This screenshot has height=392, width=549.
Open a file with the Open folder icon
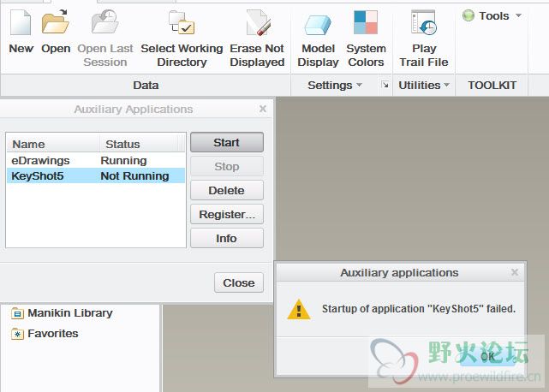coord(56,22)
